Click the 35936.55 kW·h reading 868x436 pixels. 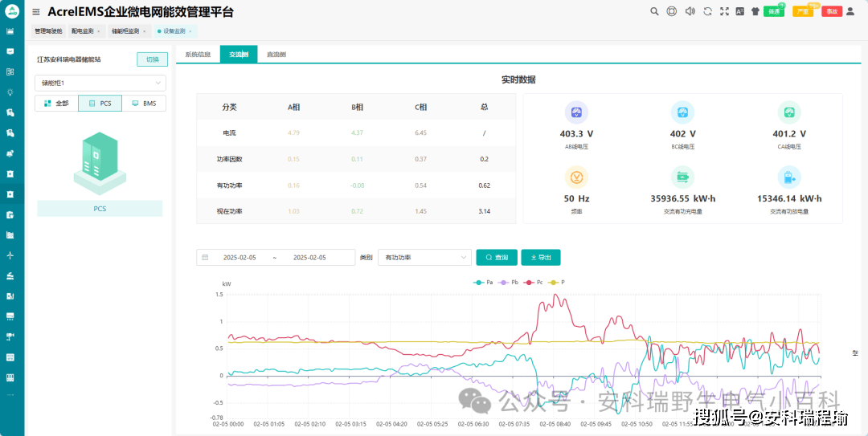682,198
